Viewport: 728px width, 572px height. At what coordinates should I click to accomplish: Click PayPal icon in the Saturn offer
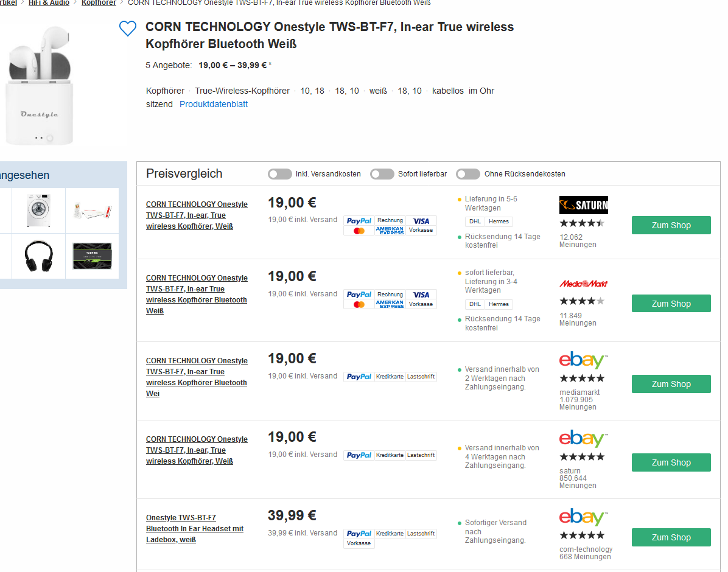click(359, 221)
